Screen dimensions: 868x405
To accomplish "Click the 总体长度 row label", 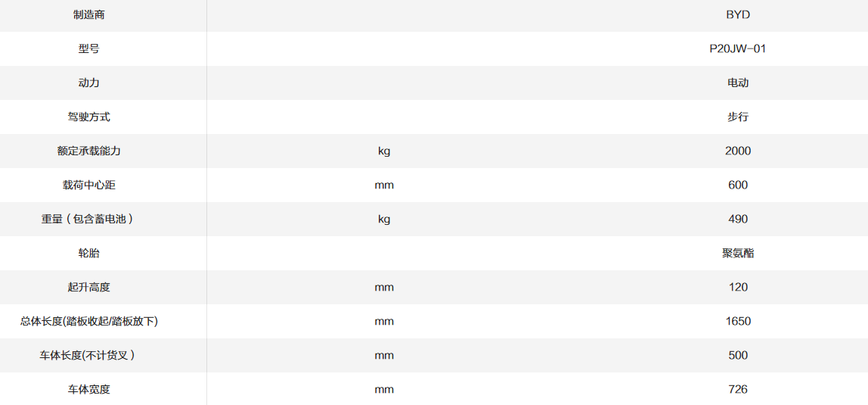I will (x=89, y=321).
